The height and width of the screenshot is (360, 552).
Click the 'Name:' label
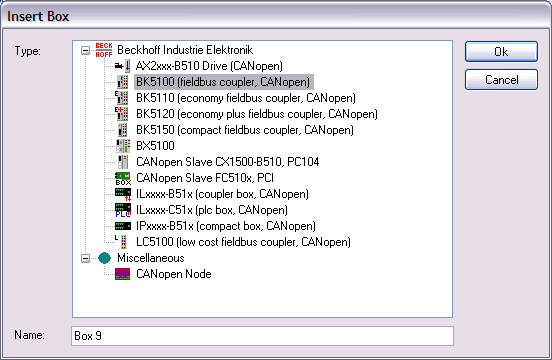pos(30,335)
